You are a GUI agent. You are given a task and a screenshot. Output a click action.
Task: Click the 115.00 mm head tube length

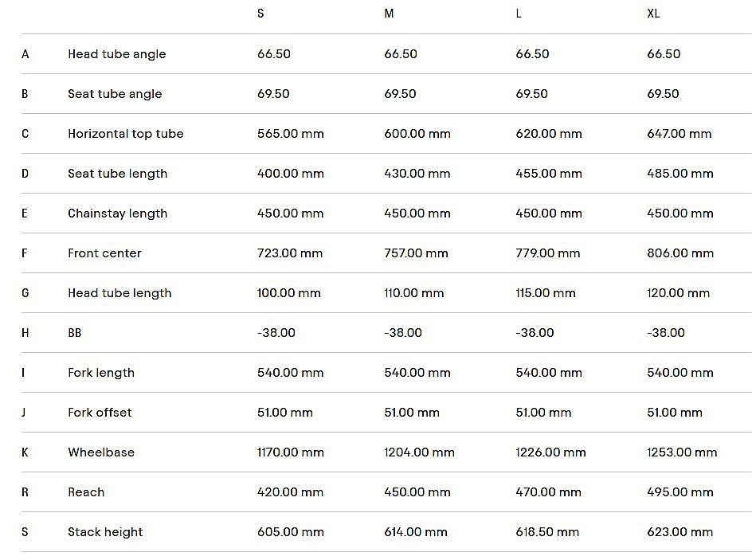point(546,293)
